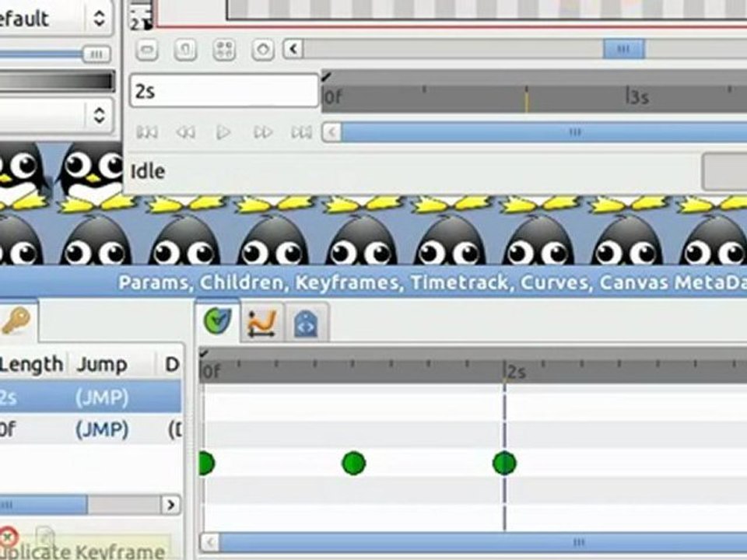
Task: Click keyframe list scrollbar right arrow
Action: [x=171, y=504]
